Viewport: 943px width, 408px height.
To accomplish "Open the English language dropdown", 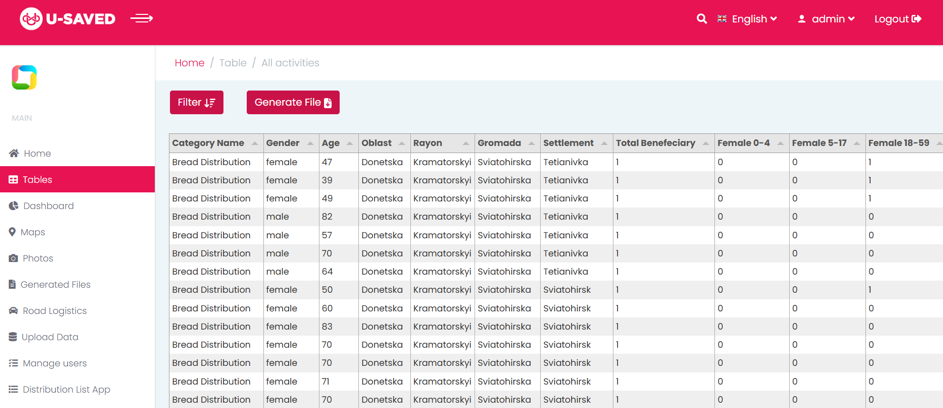I will click(x=747, y=19).
